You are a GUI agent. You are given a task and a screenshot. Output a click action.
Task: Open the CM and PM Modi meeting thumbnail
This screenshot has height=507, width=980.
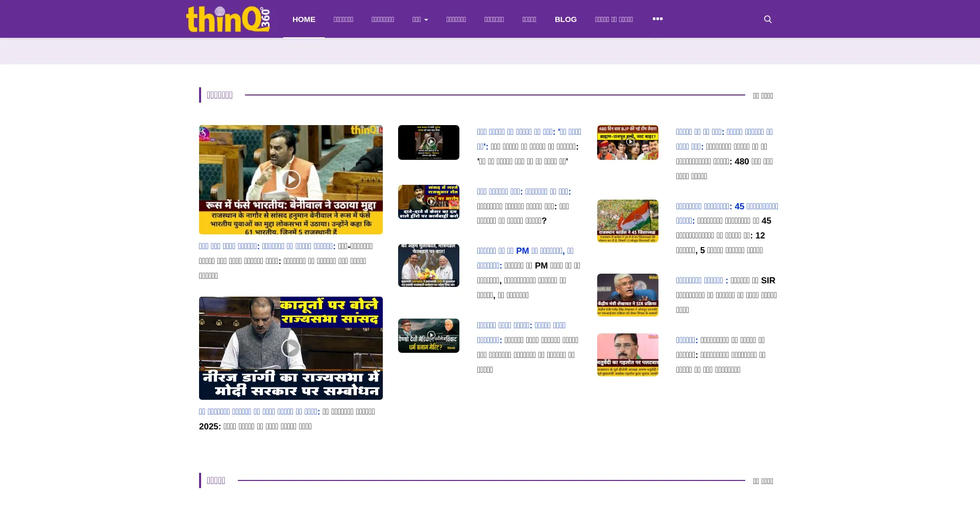tap(429, 265)
